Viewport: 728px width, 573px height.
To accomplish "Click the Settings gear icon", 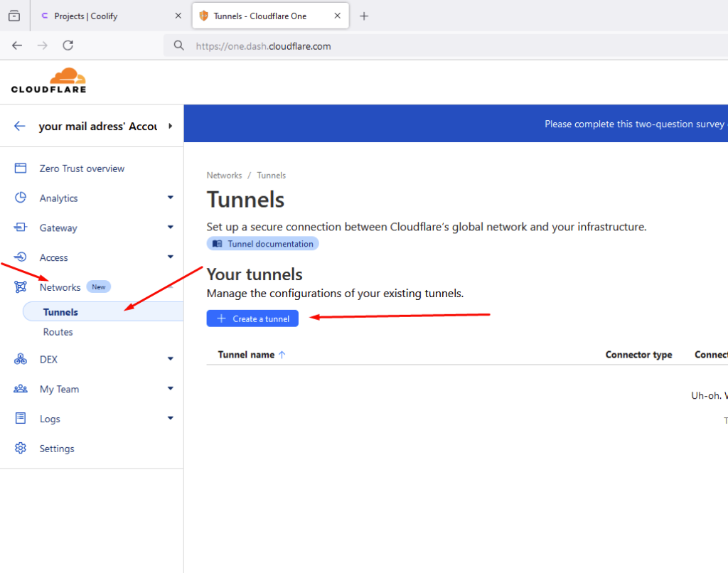I will point(21,448).
